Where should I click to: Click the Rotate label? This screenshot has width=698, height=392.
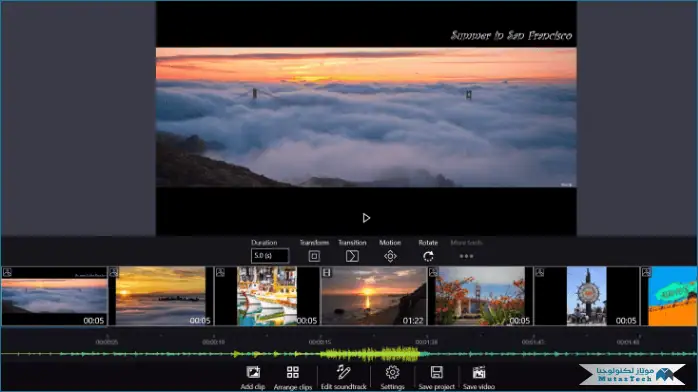pyautogui.click(x=428, y=242)
